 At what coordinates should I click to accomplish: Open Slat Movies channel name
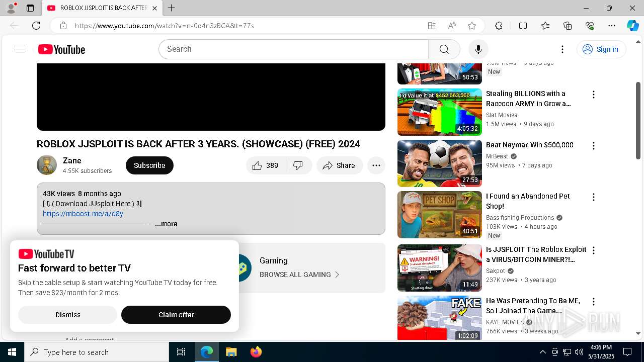tap(502, 115)
